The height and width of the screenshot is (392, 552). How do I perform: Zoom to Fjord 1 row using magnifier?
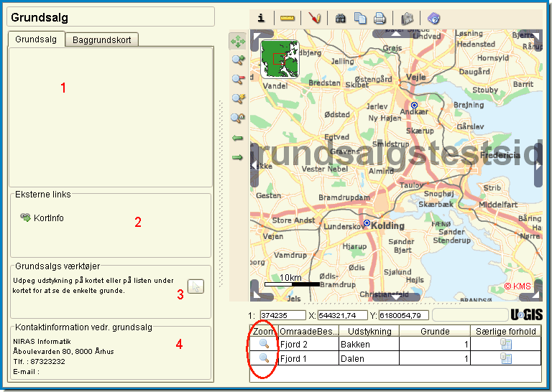click(x=264, y=358)
